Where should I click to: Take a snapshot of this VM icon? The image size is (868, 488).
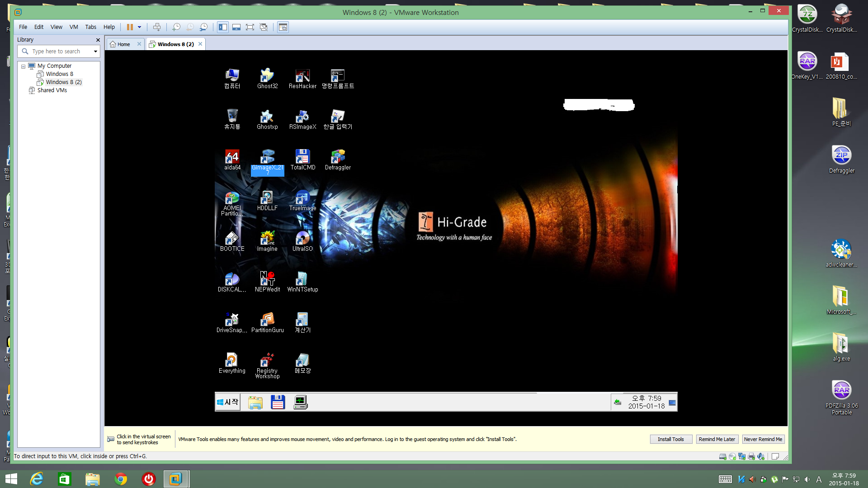(176, 27)
